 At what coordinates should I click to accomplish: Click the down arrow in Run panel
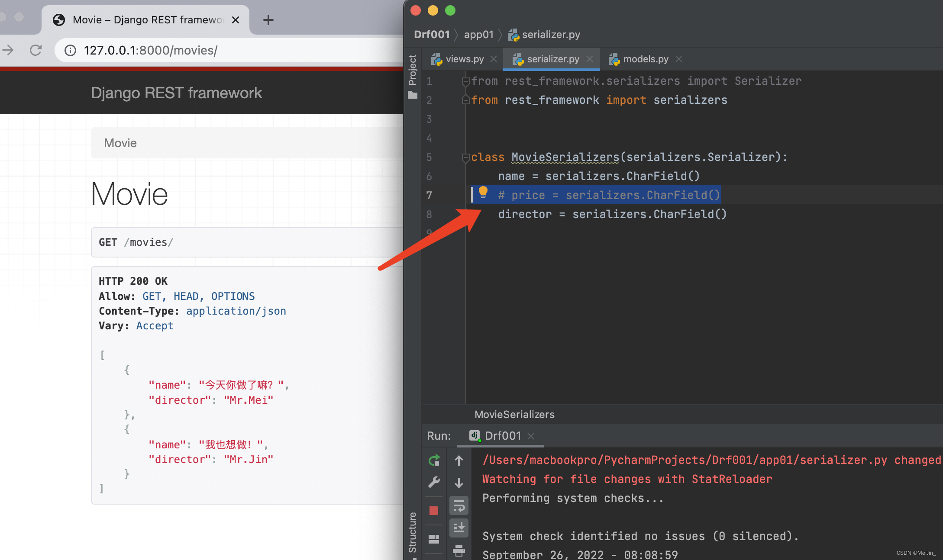[x=459, y=483]
